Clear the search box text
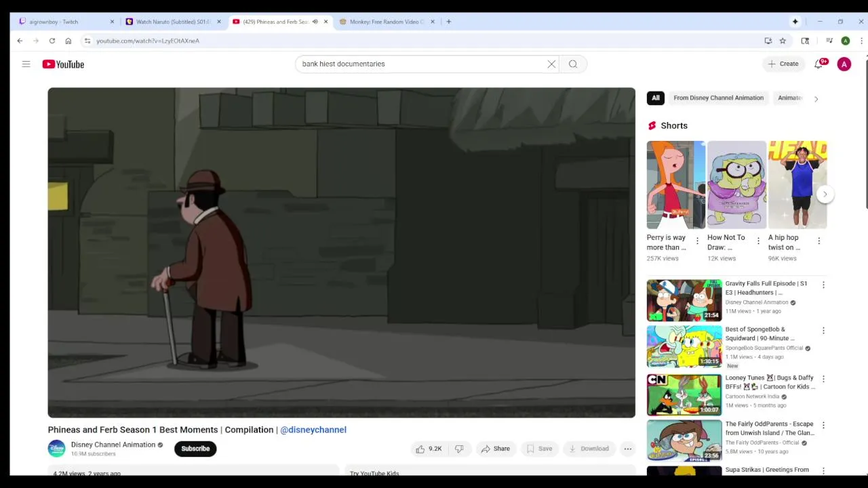Screen dimensions: 868x488 click(x=551, y=64)
